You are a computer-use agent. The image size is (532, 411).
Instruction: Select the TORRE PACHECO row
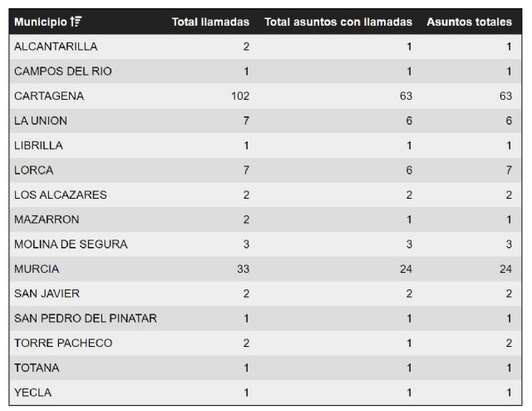pyautogui.click(x=63, y=343)
